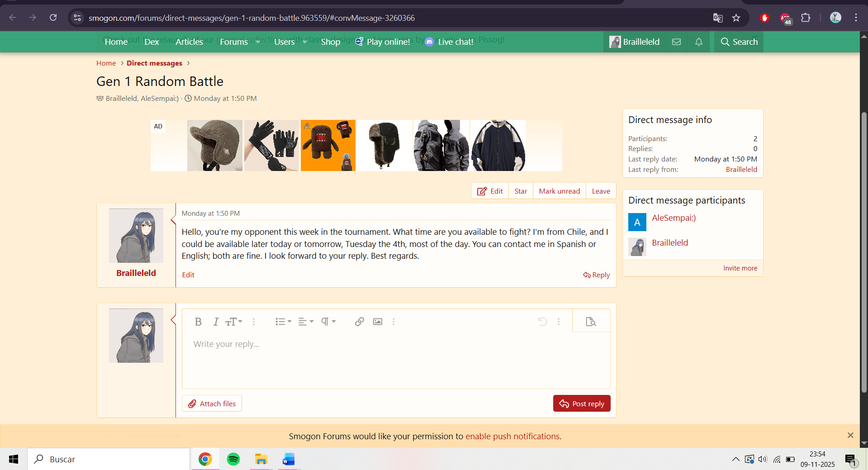Image resolution: width=868 pixels, height=470 pixels.
Task: Open the Windows Start menu
Action: click(14, 459)
